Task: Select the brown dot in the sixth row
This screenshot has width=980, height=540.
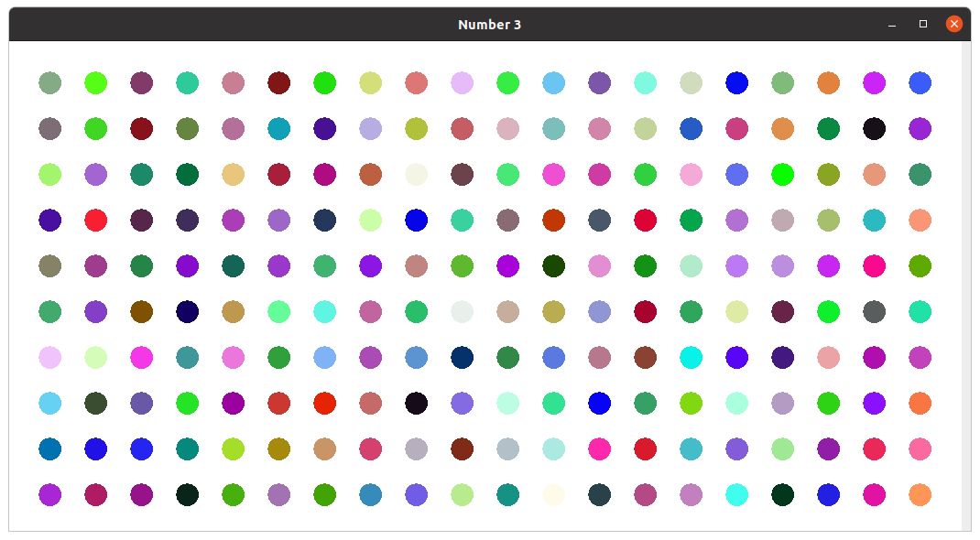Action: (141, 312)
